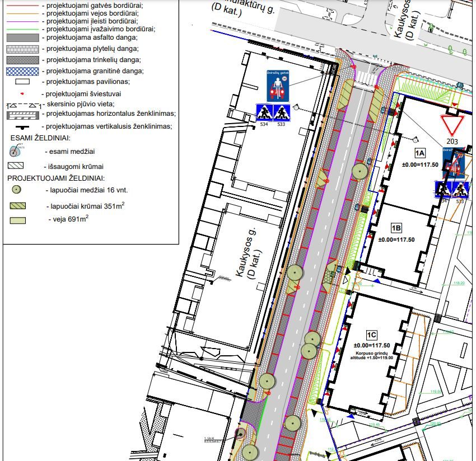Click the 1A building label
The width and height of the screenshot is (476, 461).
(x=420, y=153)
